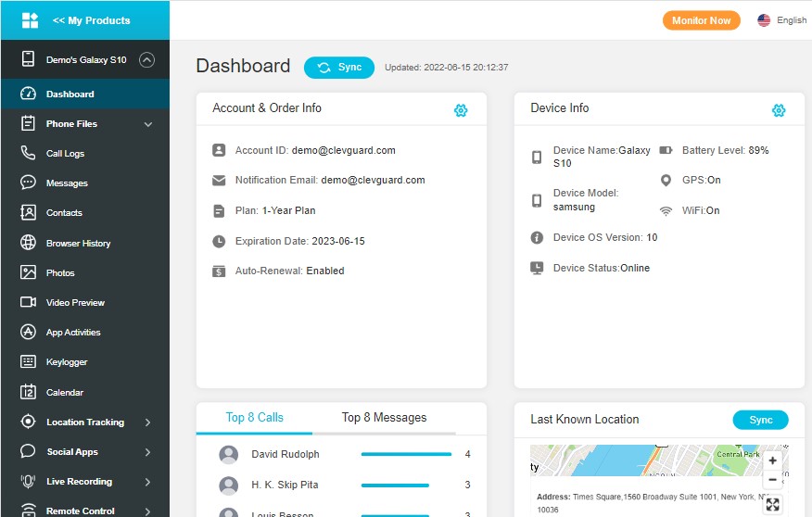Viewport: 812px width, 517px height.
Task: Switch to the Top 8 Messages tab
Action: pos(384,418)
